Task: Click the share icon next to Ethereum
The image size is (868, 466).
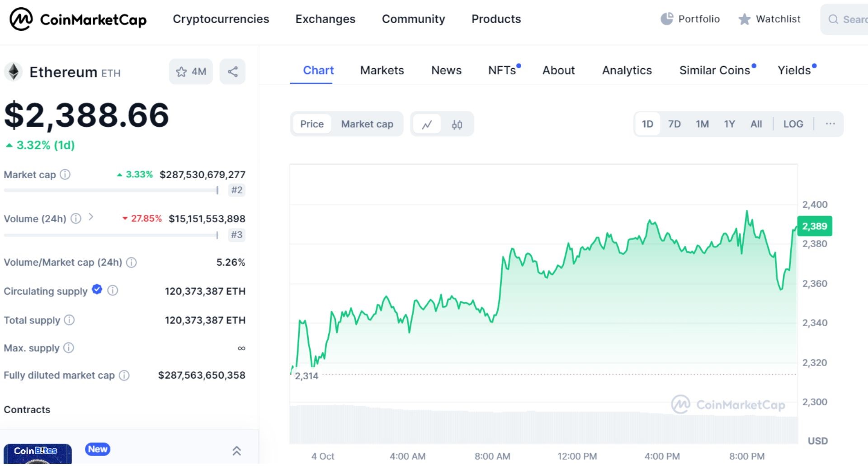Action: coord(232,71)
